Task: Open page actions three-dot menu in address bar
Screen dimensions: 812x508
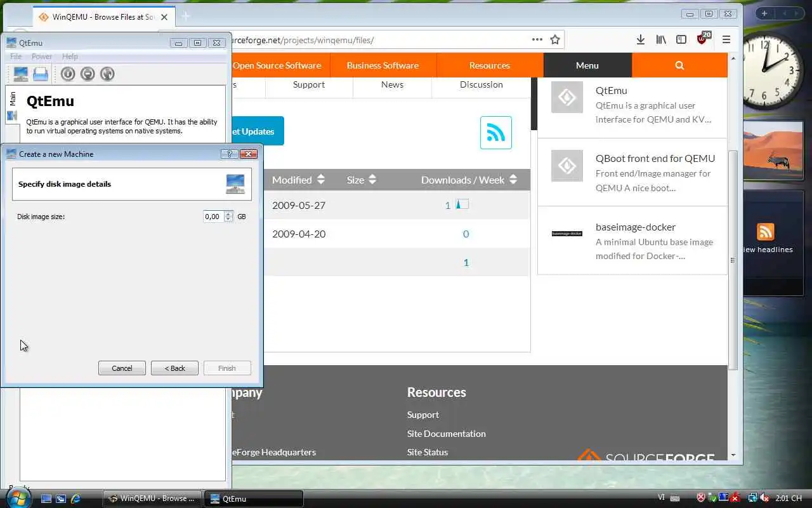Action: (x=537, y=39)
